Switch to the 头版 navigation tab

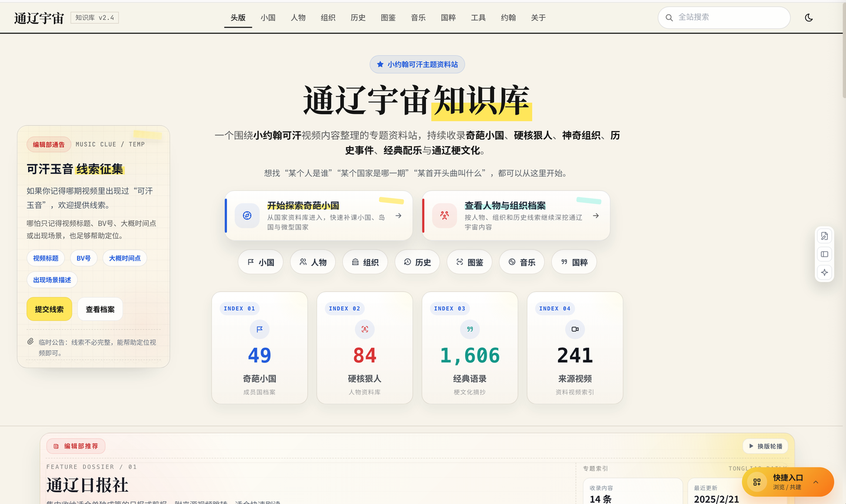[x=237, y=18]
